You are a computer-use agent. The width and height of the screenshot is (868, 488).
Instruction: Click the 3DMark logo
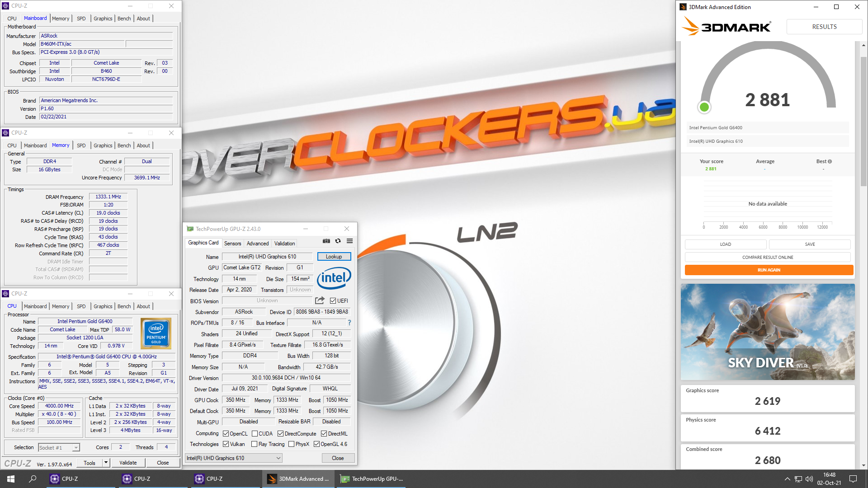(726, 26)
